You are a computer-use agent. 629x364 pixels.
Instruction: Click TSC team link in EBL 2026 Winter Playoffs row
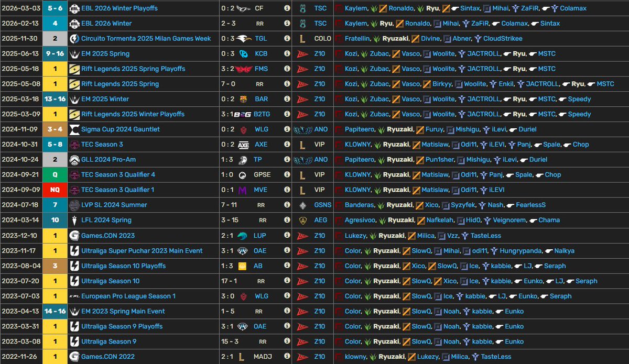click(x=320, y=8)
